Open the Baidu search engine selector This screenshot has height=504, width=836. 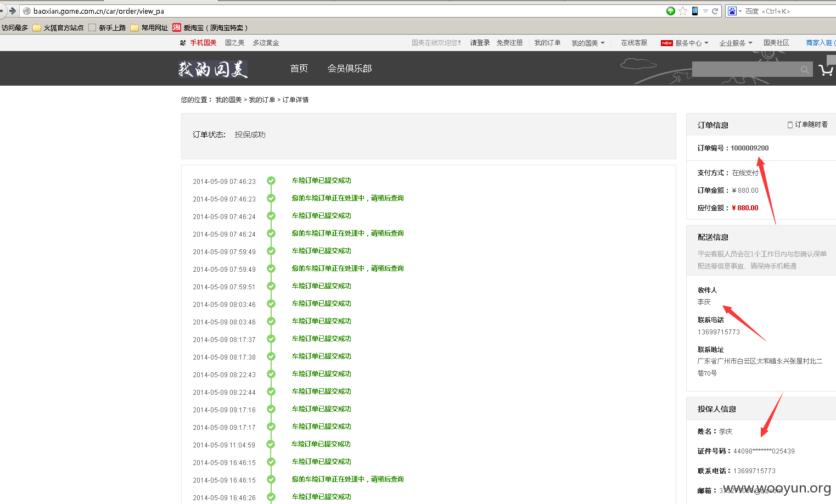coord(734,11)
